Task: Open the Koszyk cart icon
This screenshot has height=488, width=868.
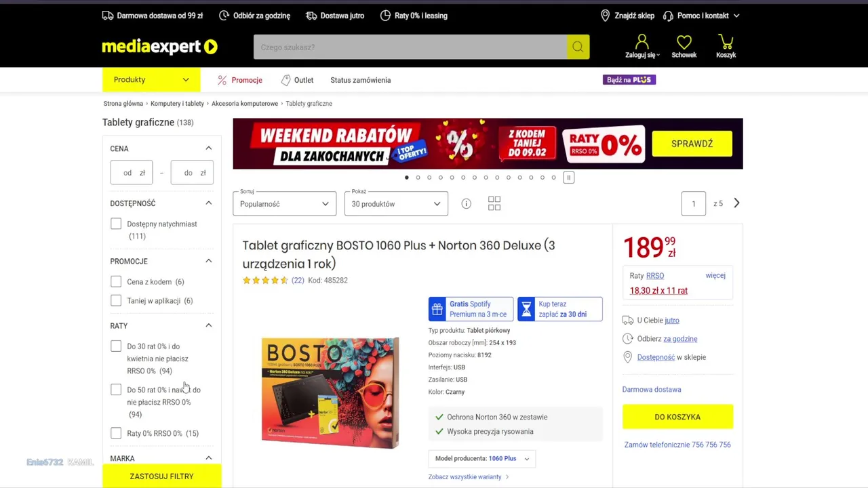Action: click(x=726, y=42)
